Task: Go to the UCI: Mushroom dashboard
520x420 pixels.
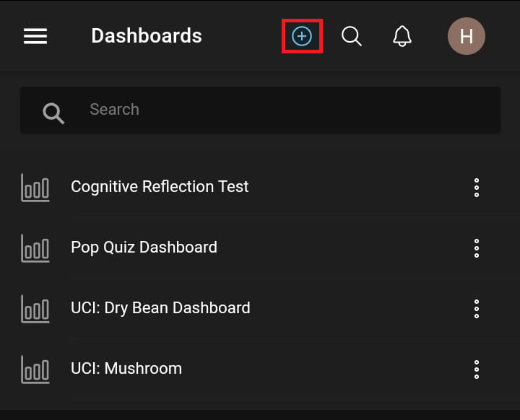Action: point(126,369)
